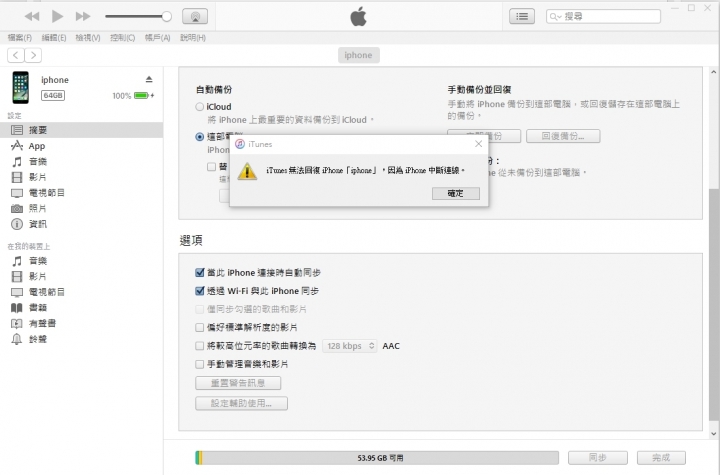The image size is (720, 475).
Task: Toggle 僅同步勾選的歌曲和影片 checkbox
Action: pyautogui.click(x=199, y=309)
